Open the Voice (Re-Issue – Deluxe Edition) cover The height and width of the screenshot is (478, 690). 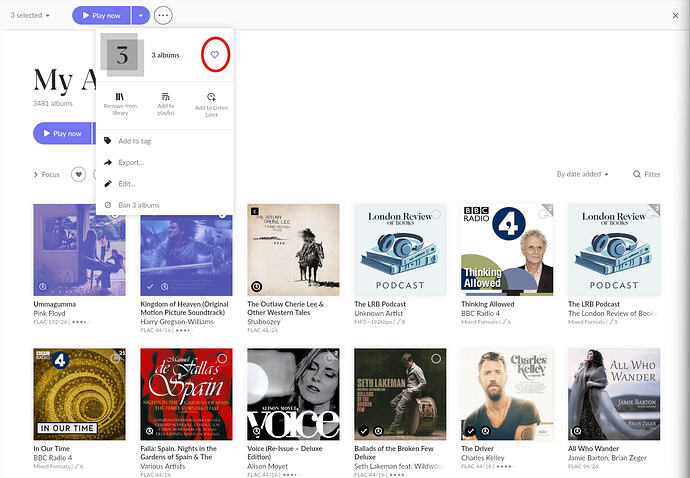[293, 394]
